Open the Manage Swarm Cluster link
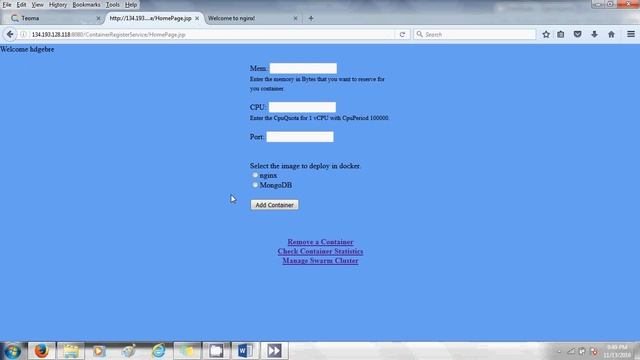The image size is (640, 360). click(320, 261)
